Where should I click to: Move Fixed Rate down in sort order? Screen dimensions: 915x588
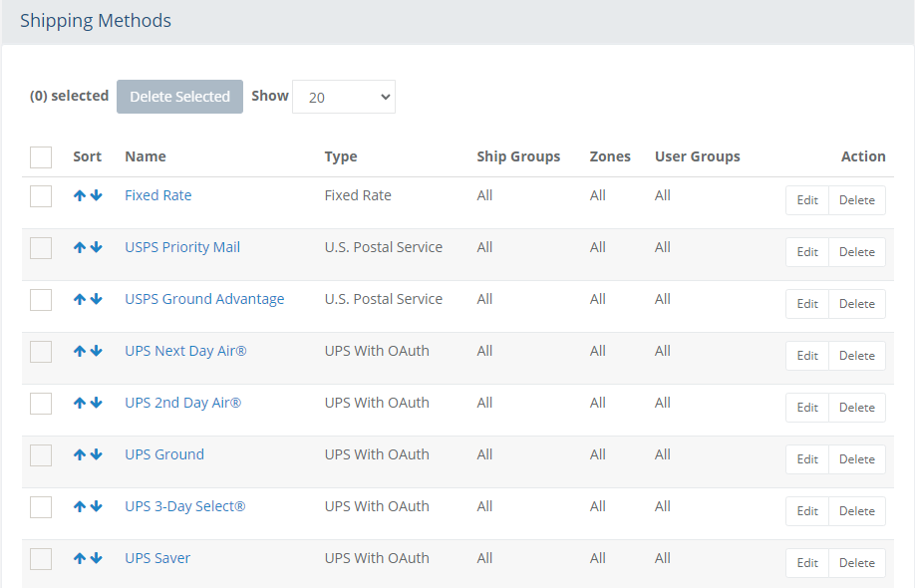coord(97,195)
